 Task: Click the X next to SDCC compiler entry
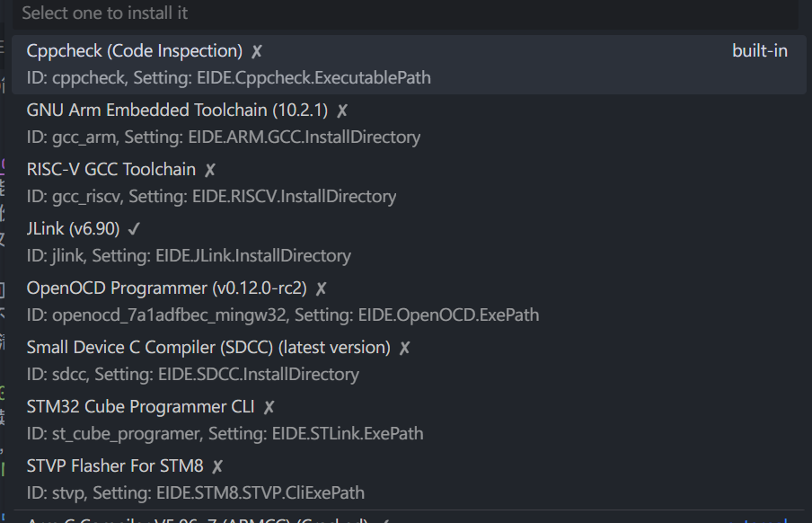click(402, 347)
